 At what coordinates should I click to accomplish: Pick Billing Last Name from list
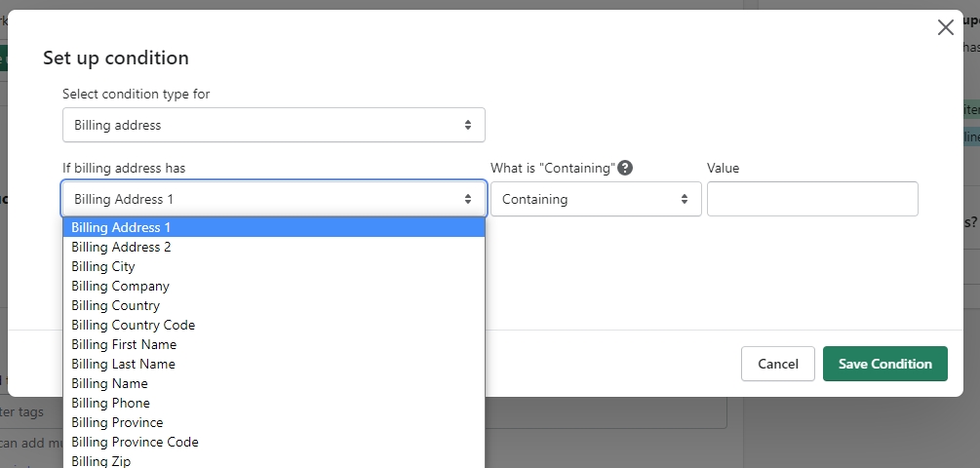(x=123, y=364)
